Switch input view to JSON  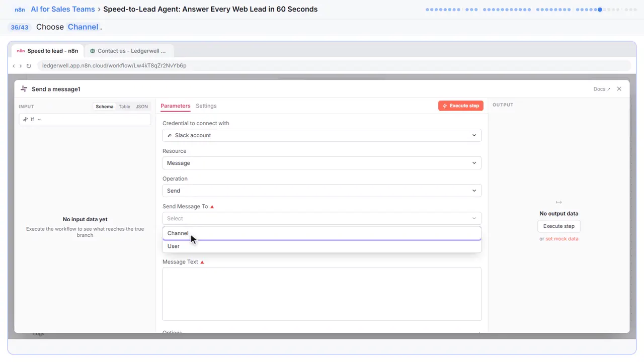tap(142, 107)
